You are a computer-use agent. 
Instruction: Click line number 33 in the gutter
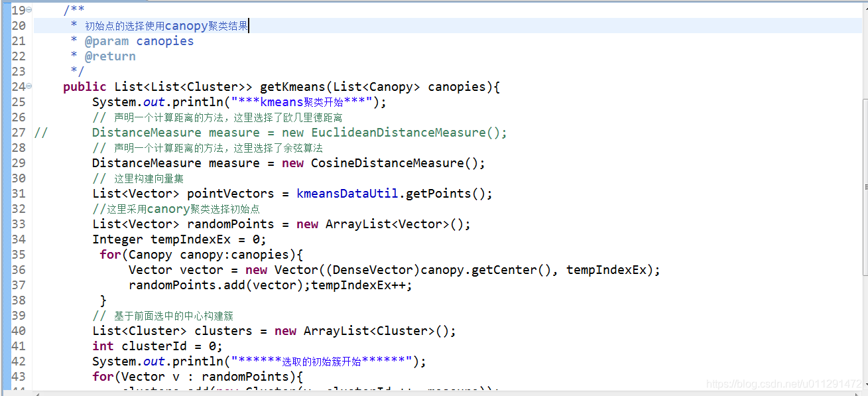point(19,224)
